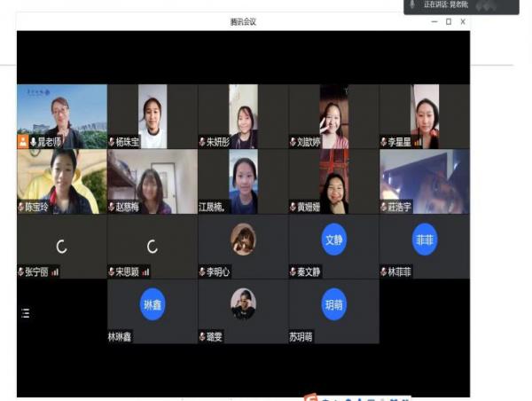Maximize the Tencent Meeting window
532x401 pixels.
tap(449, 22)
